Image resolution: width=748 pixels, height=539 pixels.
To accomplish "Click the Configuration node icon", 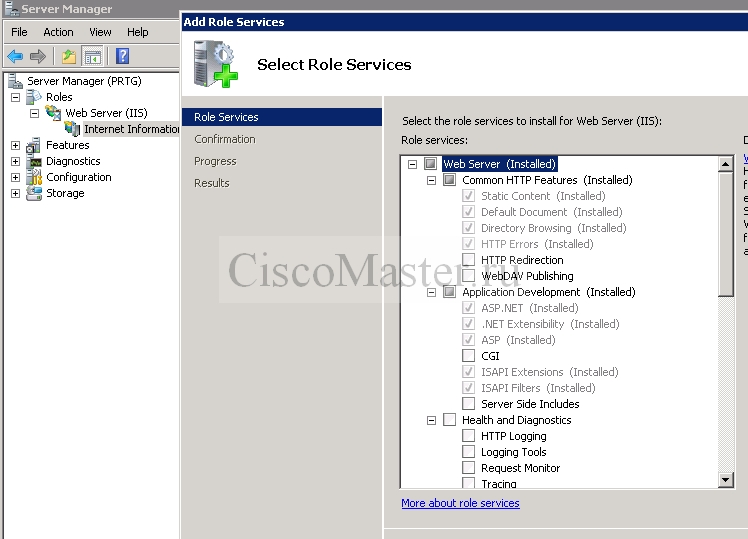I will tap(34, 177).
